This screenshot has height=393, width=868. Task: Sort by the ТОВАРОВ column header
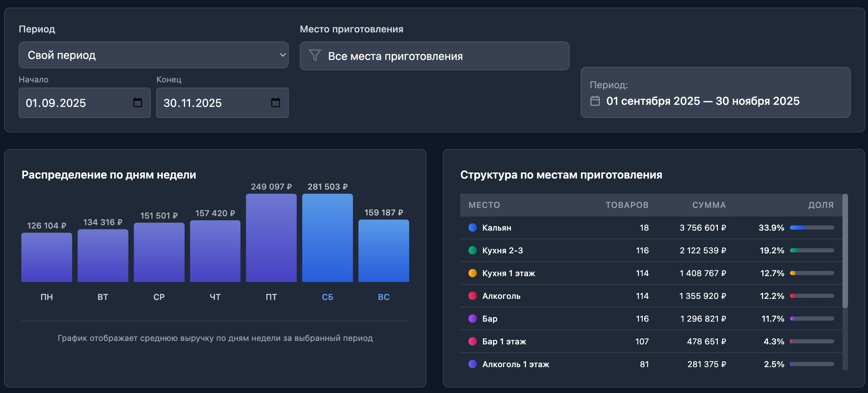(x=627, y=205)
